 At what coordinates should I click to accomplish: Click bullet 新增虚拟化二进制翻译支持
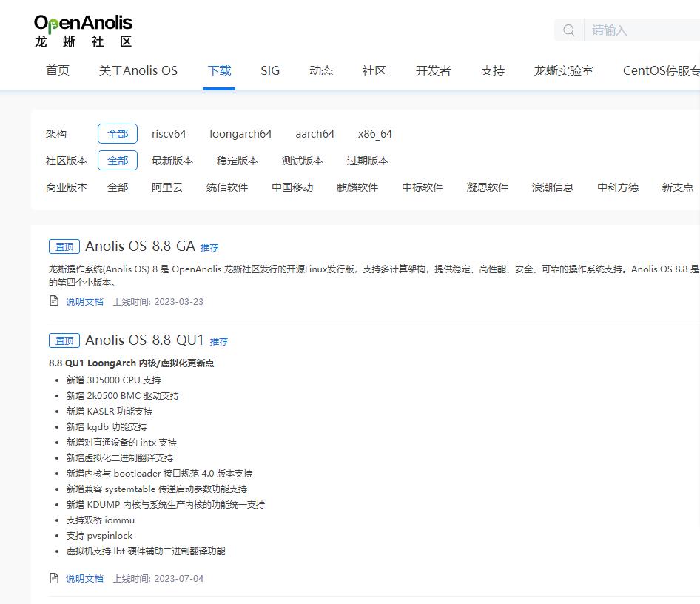(x=120, y=458)
